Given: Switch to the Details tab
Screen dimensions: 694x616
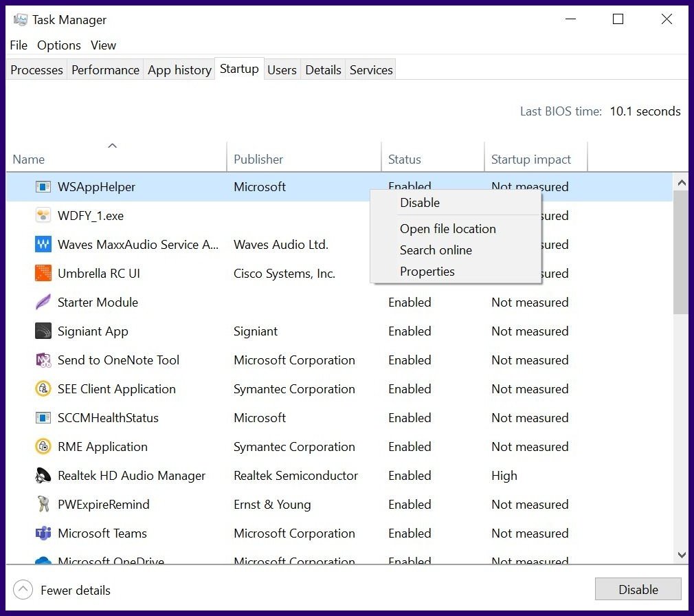Looking at the screenshot, I should (323, 70).
